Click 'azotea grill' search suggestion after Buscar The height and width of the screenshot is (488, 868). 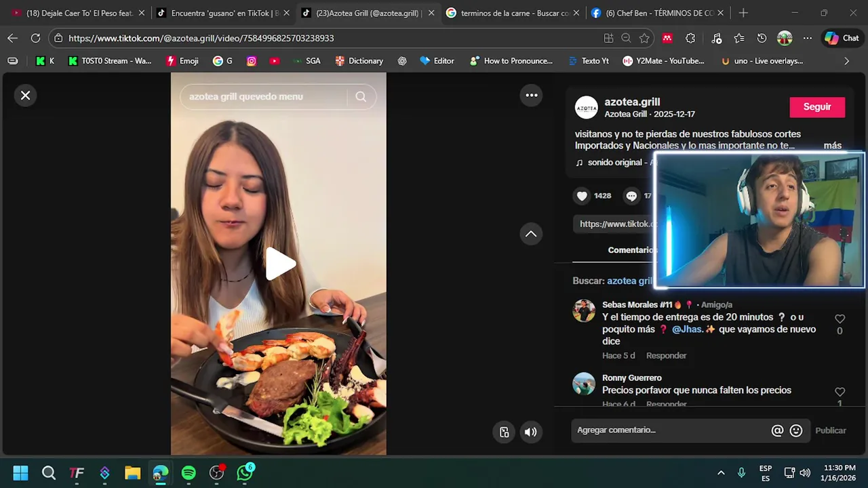point(630,281)
